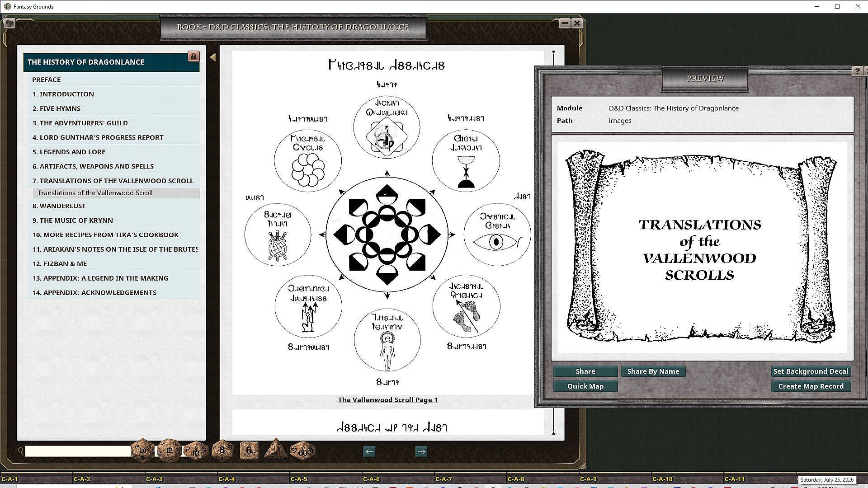The width and height of the screenshot is (868, 488).
Task: Select hotkey slot C-A-10
Action: point(687,479)
